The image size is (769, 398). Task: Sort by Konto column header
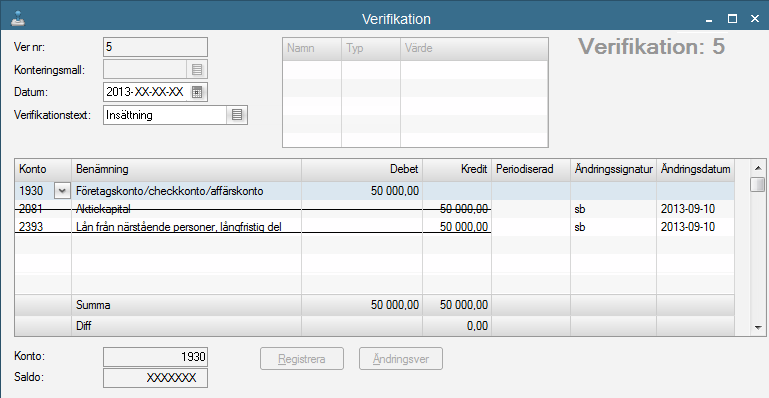pyautogui.click(x=43, y=170)
